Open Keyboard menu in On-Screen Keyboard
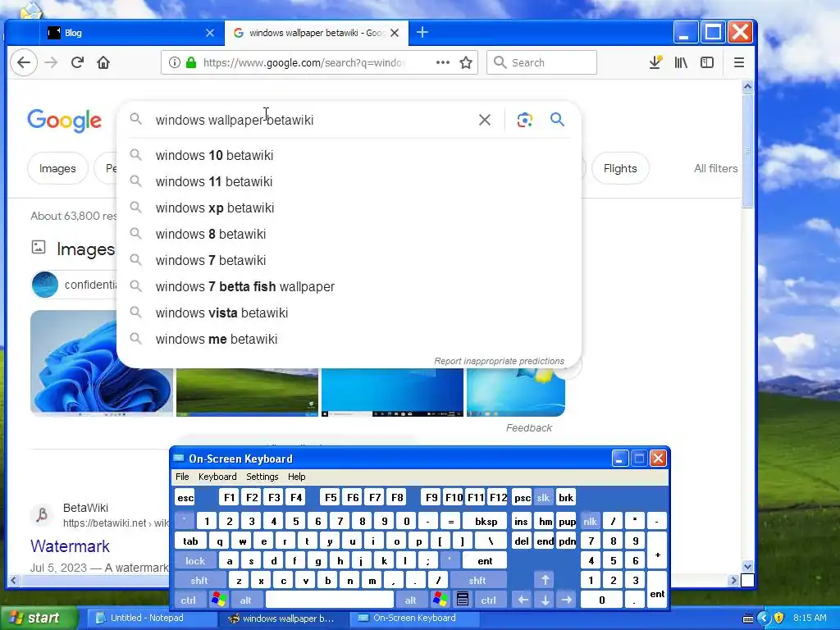Image resolution: width=840 pixels, height=630 pixels. pyautogui.click(x=217, y=477)
